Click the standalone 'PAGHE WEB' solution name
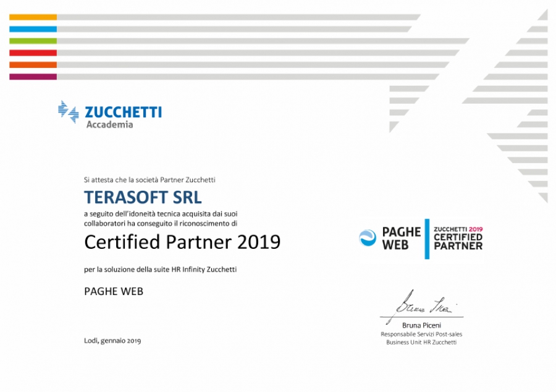 pos(114,291)
